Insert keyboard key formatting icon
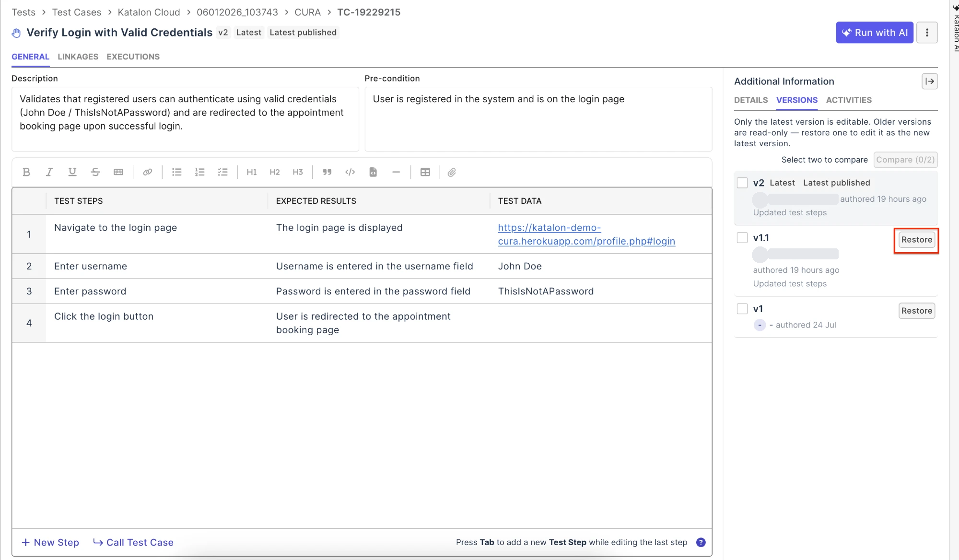Screen dimensions: 959x560 click(118, 172)
